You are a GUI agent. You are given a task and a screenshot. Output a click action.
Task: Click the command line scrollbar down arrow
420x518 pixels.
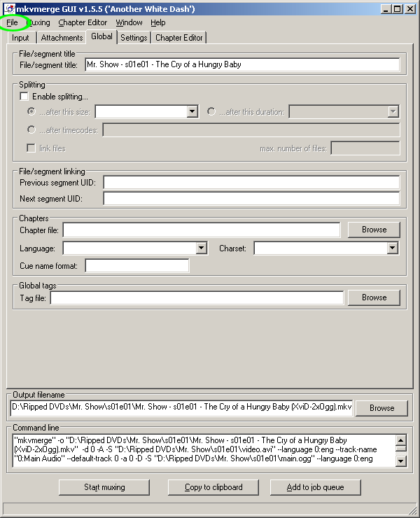point(401,461)
